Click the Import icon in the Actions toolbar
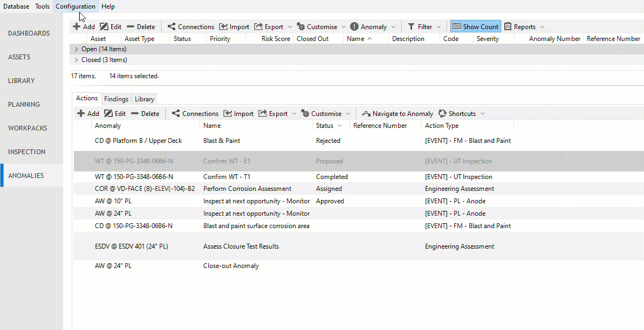 (228, 114)
